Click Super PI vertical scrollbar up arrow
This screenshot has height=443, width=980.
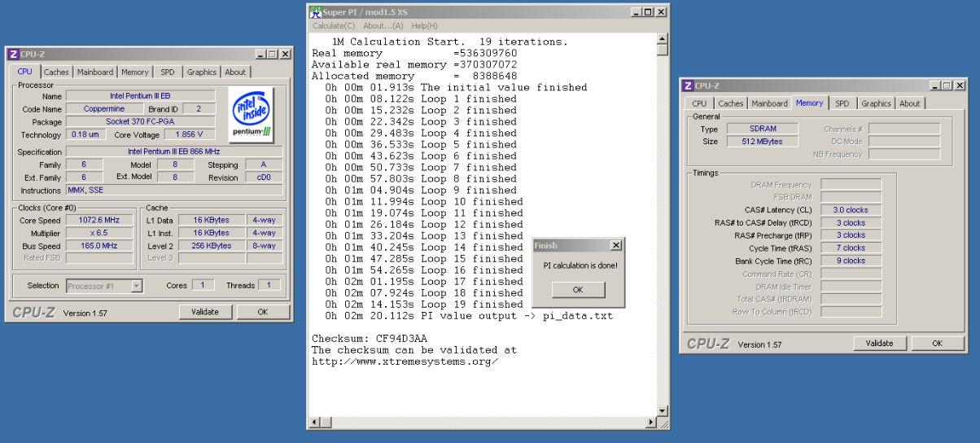tap(662, 37)
